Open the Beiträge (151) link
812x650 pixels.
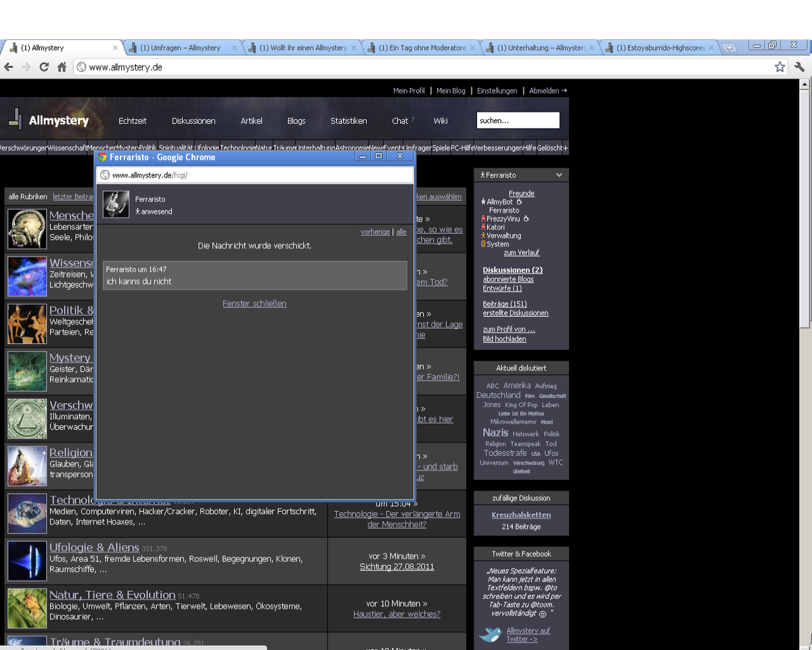pos(505,304)
